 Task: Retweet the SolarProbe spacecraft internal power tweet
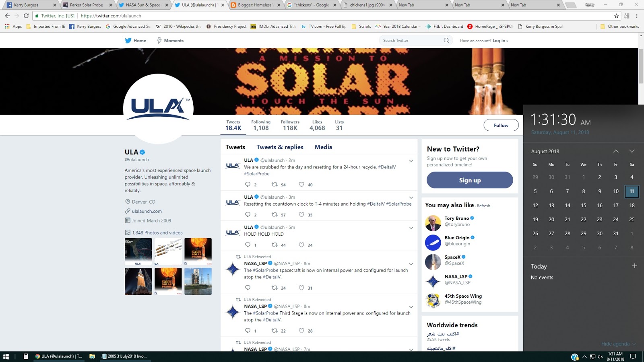275,288
